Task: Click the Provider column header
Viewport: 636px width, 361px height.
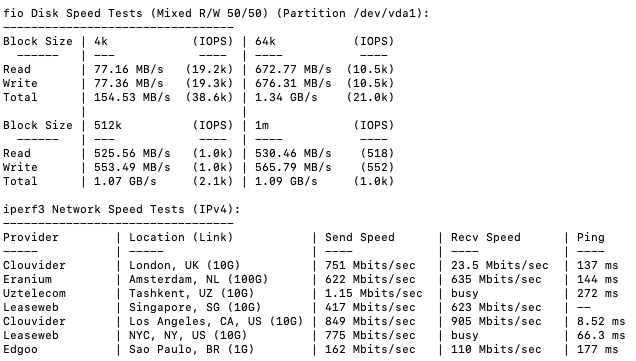Action: pos(31,237)
